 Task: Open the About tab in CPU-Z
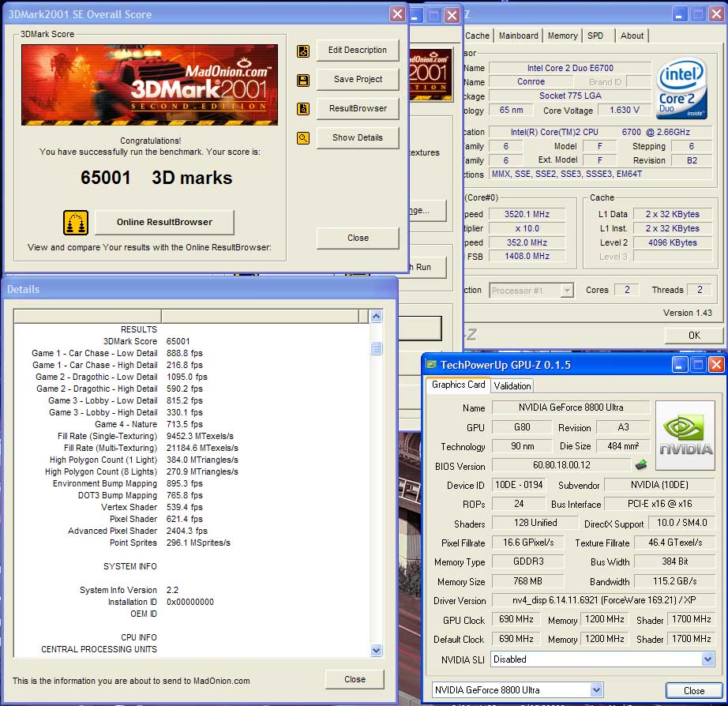632,36
